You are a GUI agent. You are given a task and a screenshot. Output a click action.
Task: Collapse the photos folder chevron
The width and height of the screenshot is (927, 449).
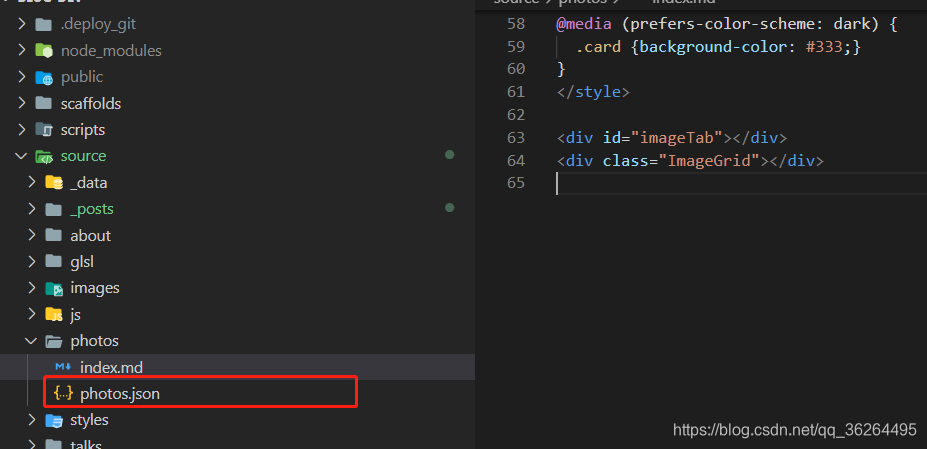click(31, 341)
